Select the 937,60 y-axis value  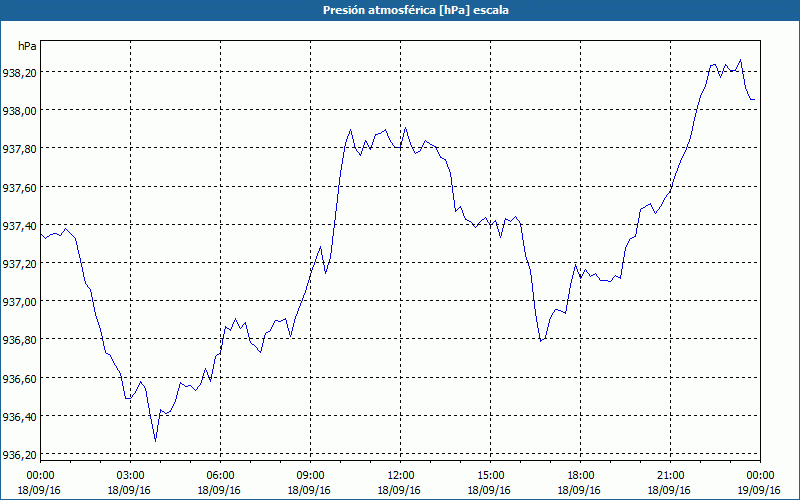[x=19, y=188]
